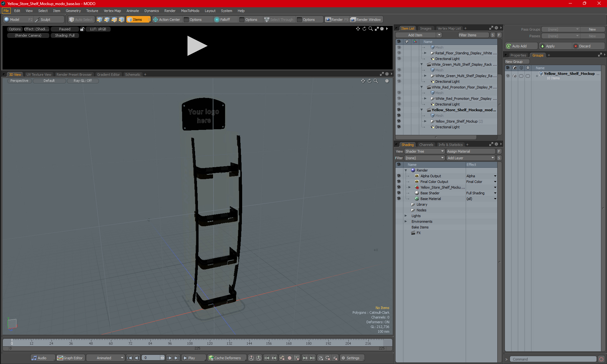
Task: Step to previous frame
Action: click(137, 358)
